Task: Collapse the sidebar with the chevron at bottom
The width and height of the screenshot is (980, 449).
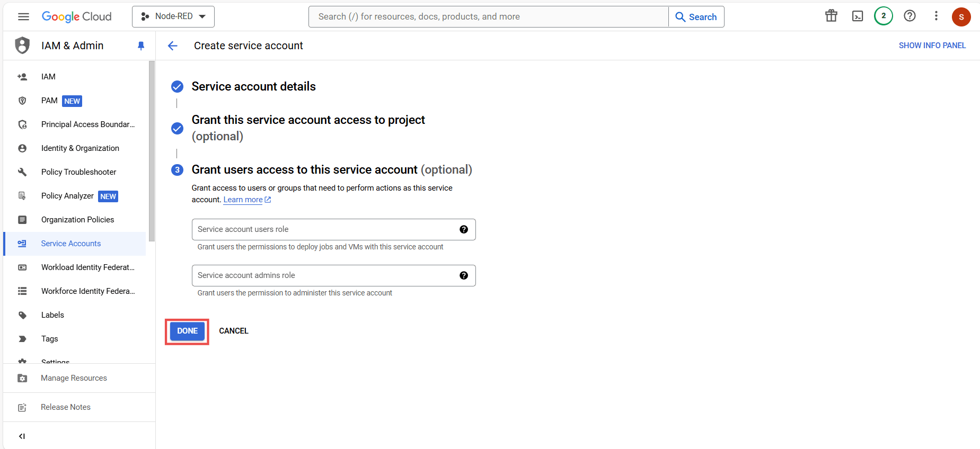Action: pos(22,436)
